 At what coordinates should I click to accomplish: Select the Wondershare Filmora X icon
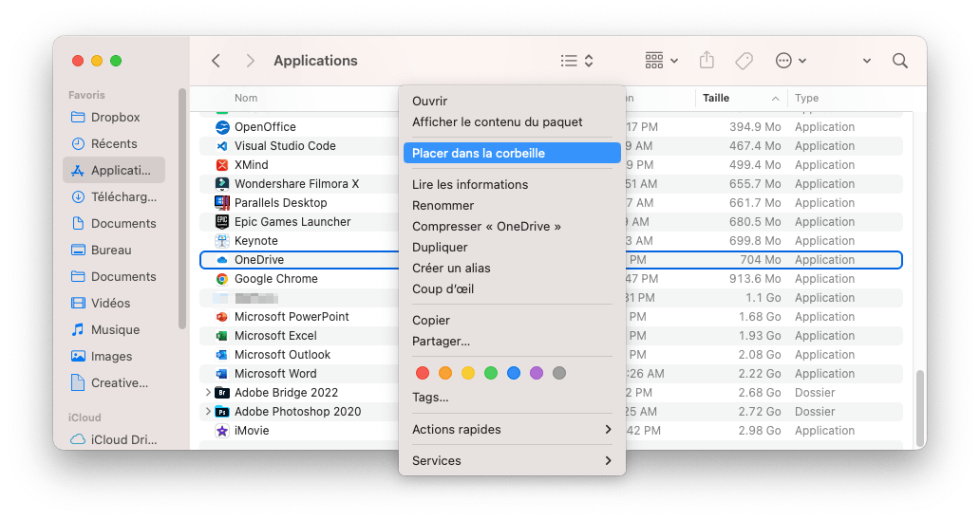tap(222, 183)
